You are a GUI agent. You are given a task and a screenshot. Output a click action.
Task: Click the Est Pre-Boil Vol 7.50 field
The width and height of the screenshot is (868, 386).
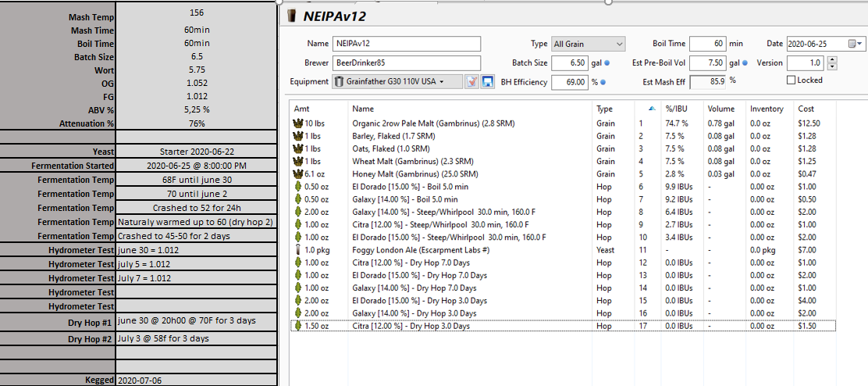tap(708, 63)
